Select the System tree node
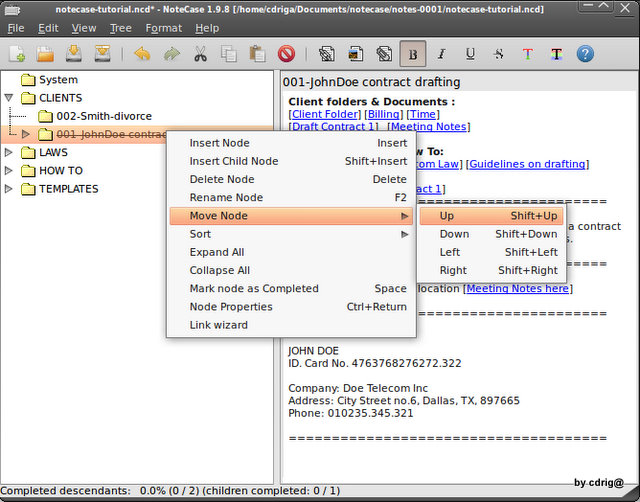Screen dimensions: 640x502 58,80
